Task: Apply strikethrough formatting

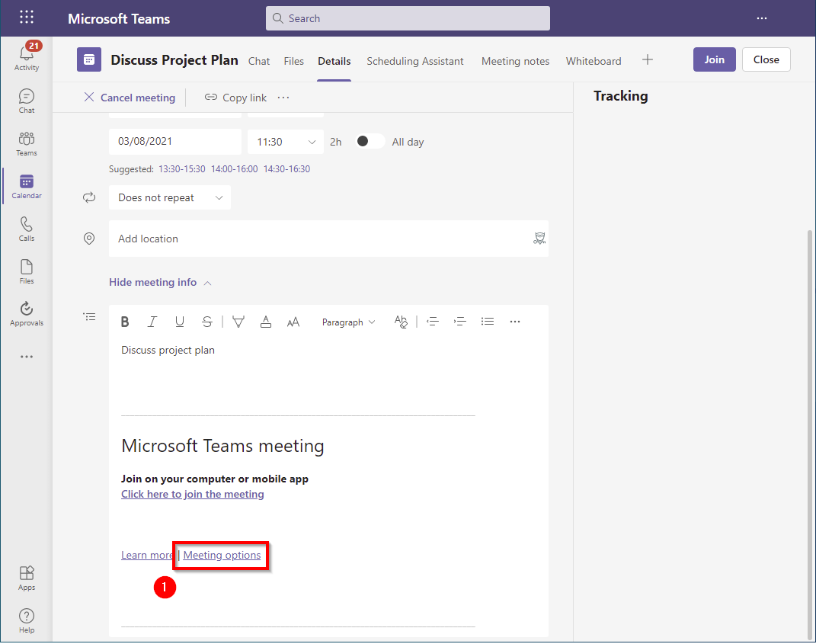Action: pyautogui.click(x=207, y=322)
